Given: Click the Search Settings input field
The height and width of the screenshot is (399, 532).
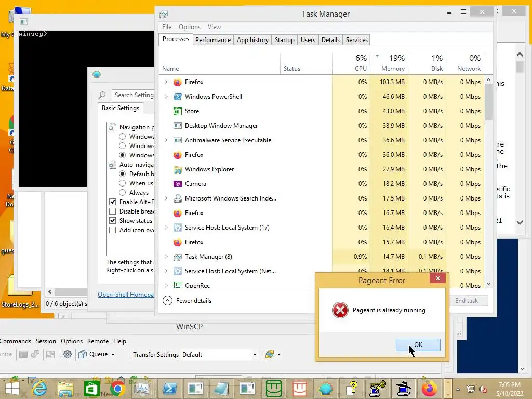Looking at the screenshot, I should click(x=134, y=96).
